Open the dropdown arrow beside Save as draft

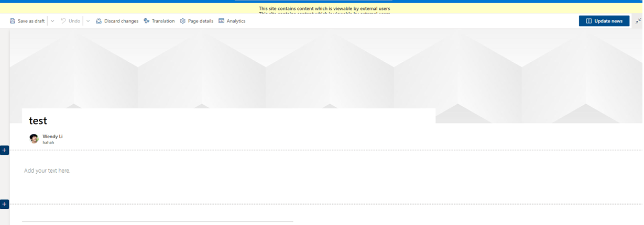52,21
